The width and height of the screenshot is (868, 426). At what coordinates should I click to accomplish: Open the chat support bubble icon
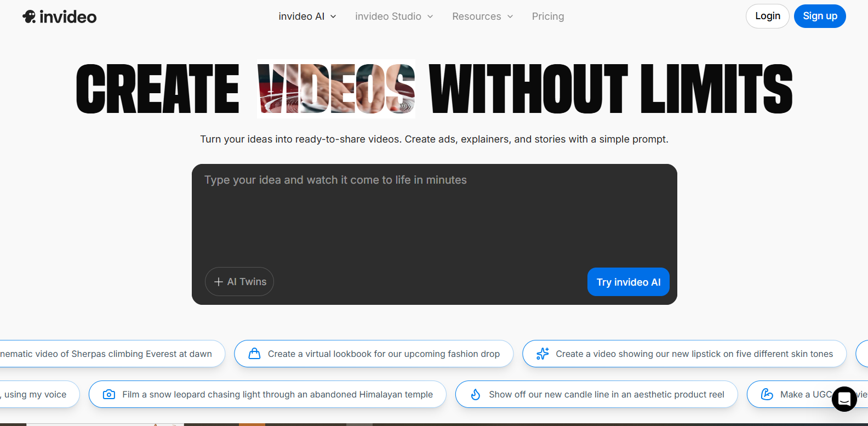tap(844, 399)
